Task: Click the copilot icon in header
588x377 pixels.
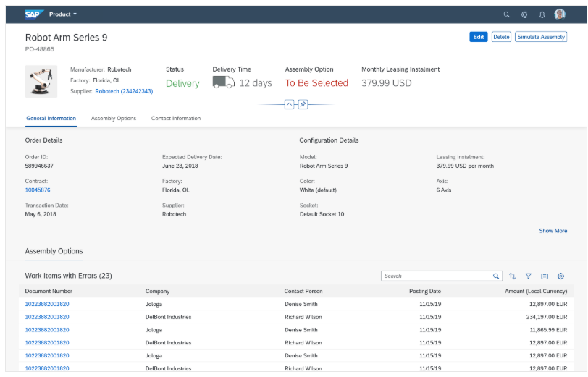Action: 524,14
